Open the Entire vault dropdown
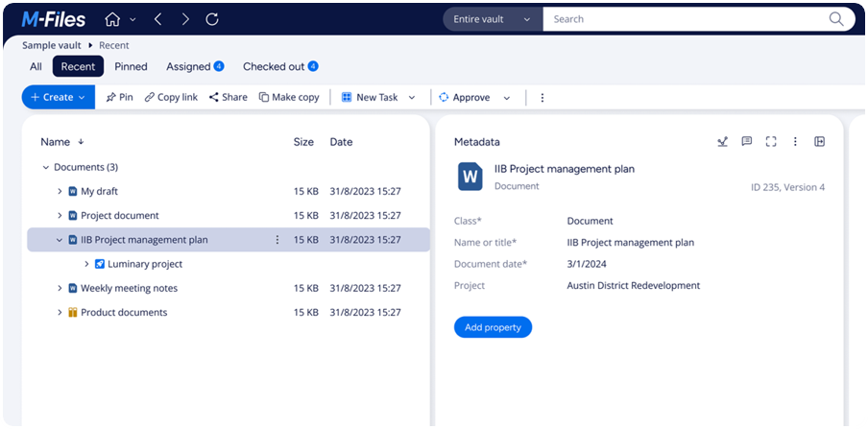 tap(493, 19)
